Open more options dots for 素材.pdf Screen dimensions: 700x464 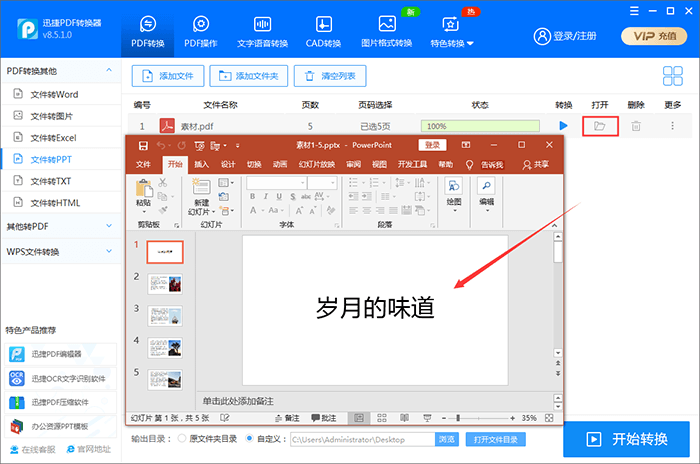pyautogui.click(x=672, y=126)
